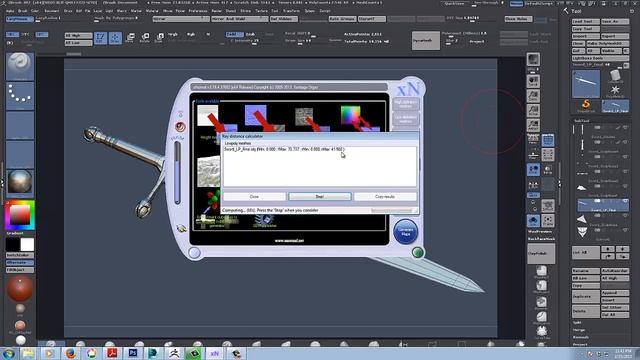Screen dimensions: 640x360
Task: Toggle Persp perspective view
Action: click(x=533, y=140)
